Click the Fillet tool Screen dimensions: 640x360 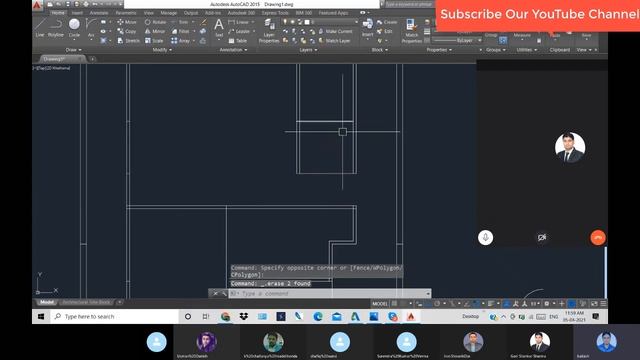point(181,31)
